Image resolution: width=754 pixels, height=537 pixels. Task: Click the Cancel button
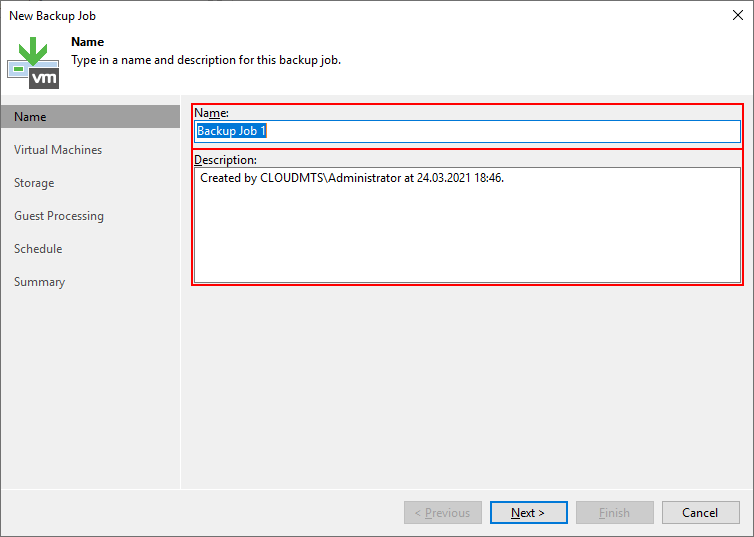click(700, 513)
